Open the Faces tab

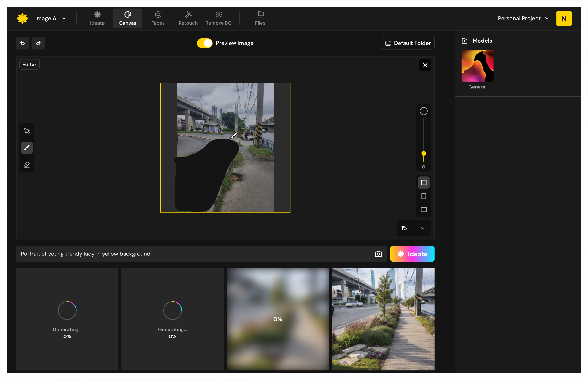point(158,18)
